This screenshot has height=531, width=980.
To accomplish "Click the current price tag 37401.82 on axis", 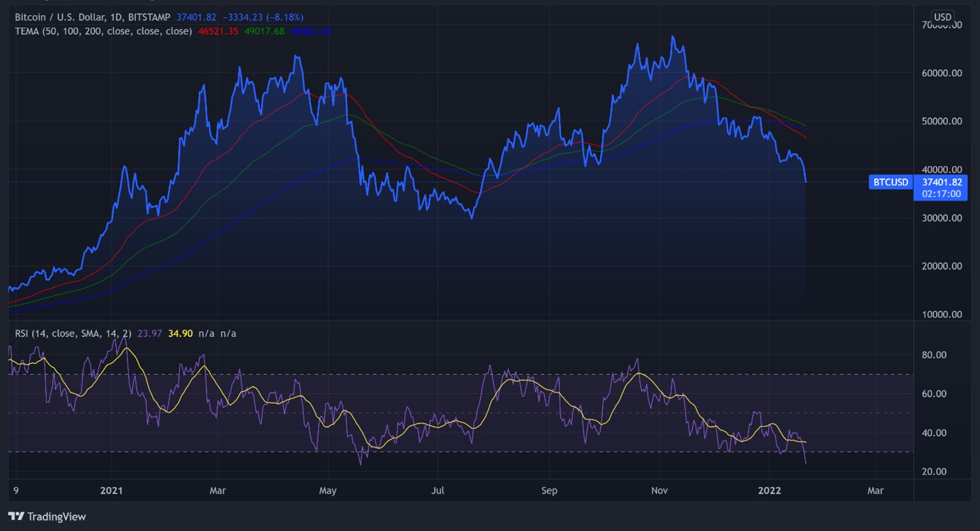I will click(941, 182).
